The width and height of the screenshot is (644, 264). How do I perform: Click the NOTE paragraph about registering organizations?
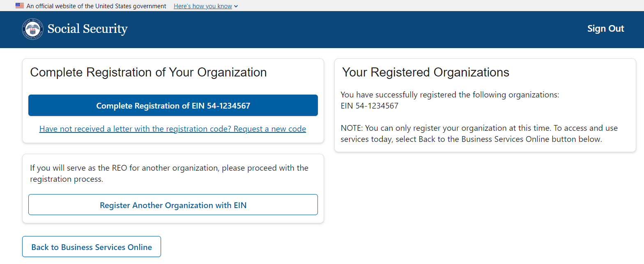[x=479, y=134]
